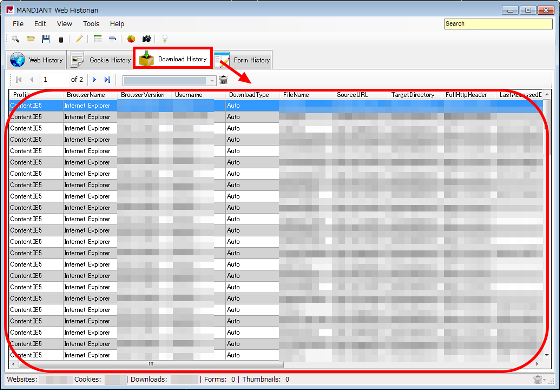Open the File menu

point(18,24)
